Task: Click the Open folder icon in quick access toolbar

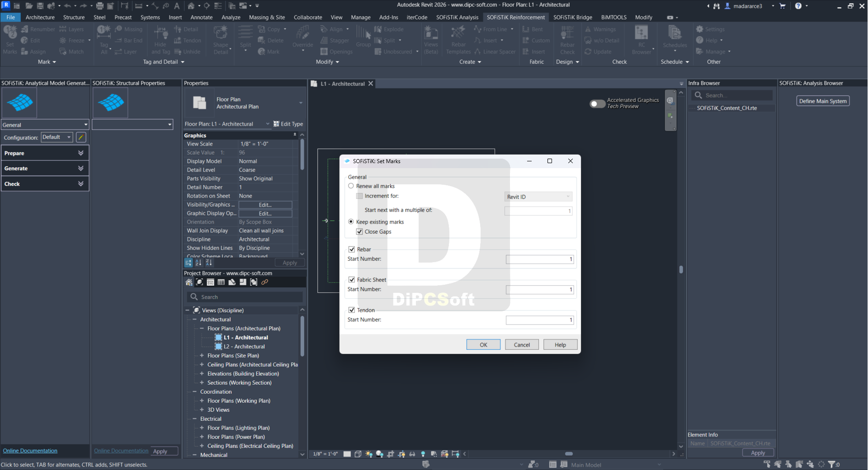Action: pos(29,6)
